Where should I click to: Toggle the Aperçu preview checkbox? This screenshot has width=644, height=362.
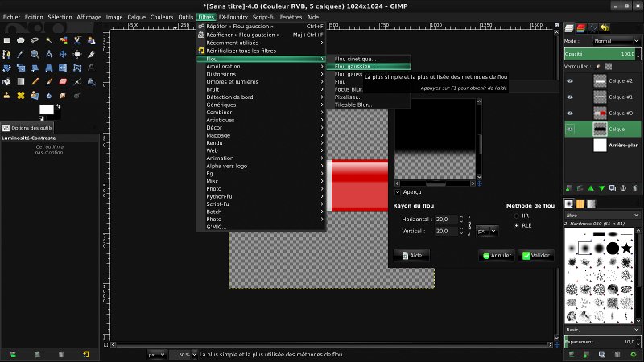tap(398, 192)
